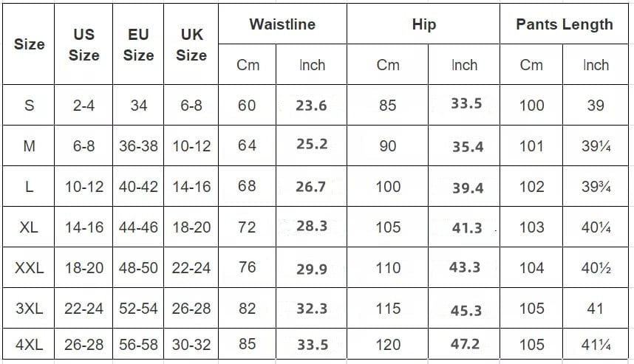Click US size cell 10-12

[x=84, y=187]
